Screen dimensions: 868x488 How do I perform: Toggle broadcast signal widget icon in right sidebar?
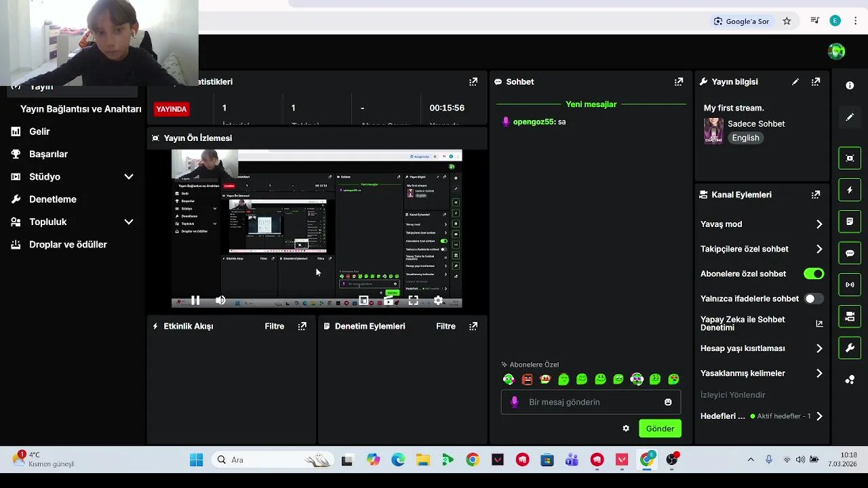850,285
